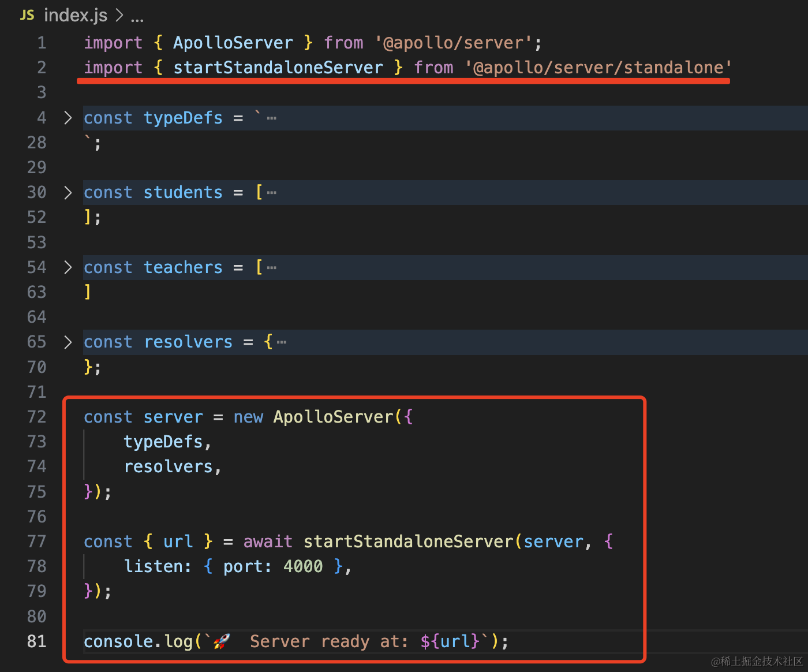Viewport: 808px width, 672px height.
Task: Click the rocket emoji in the log string
Action: [222, 641]
